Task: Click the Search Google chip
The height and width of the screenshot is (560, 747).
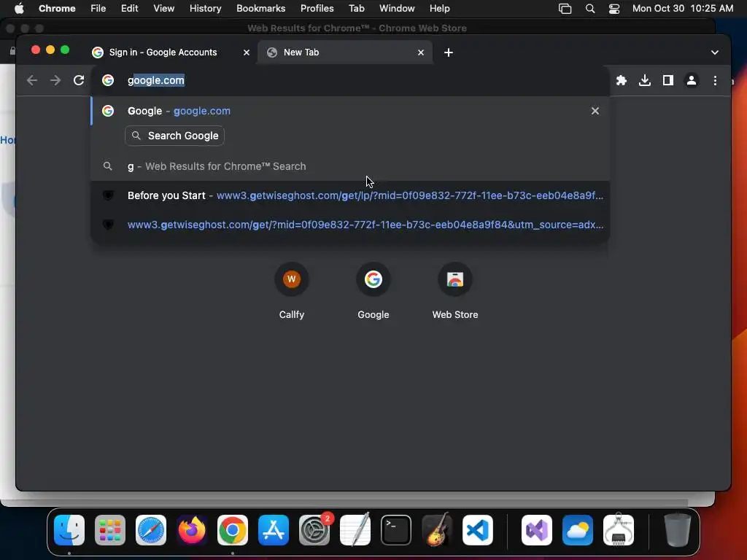Action: point(174,136)
